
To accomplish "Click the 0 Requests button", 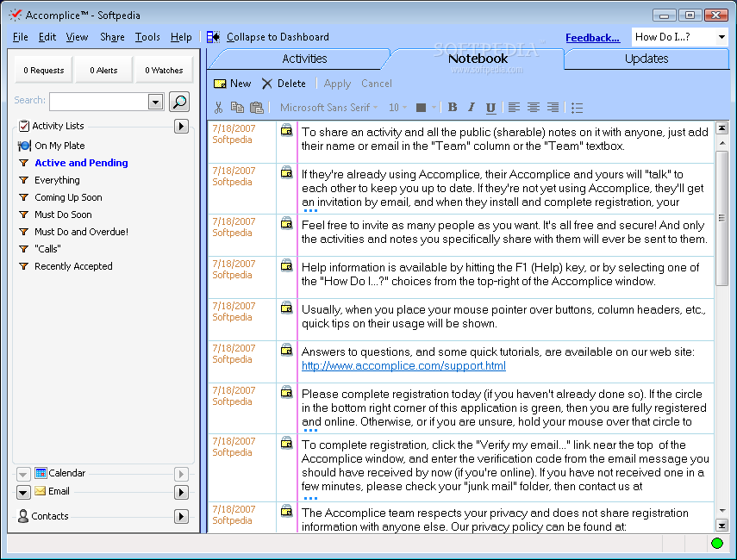I will point(44,70).
